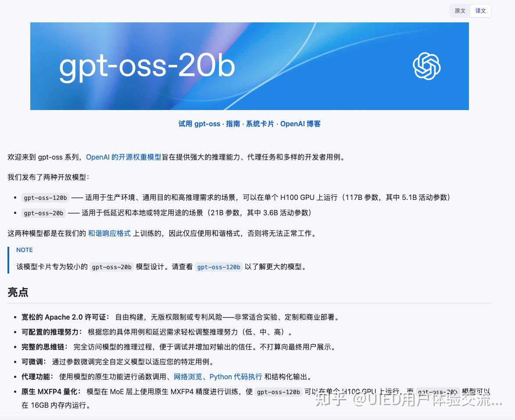Open the OpenAI 博客 link
The image size is (515, 420).
[x=300, y=124]
